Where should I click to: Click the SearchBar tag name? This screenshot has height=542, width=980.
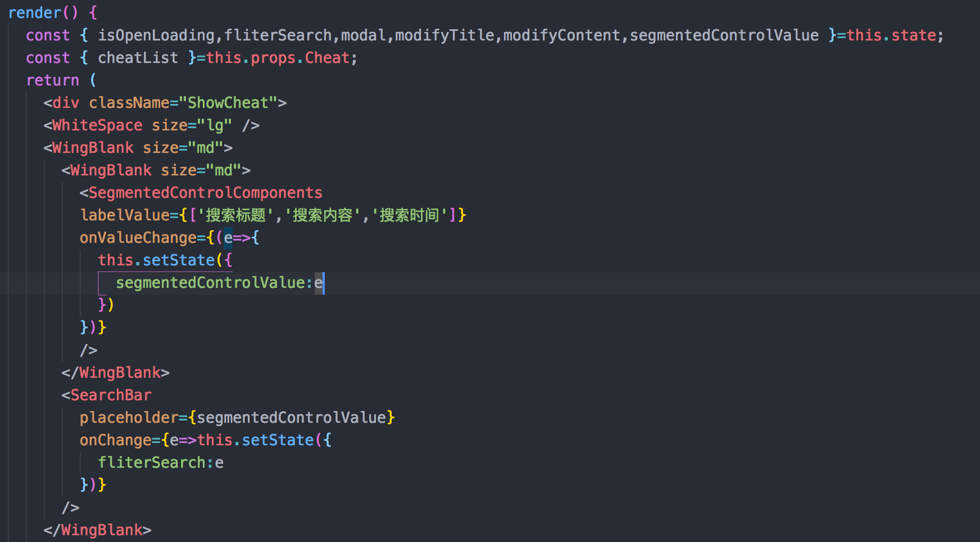pyautogui.click(x=111, y=395)
